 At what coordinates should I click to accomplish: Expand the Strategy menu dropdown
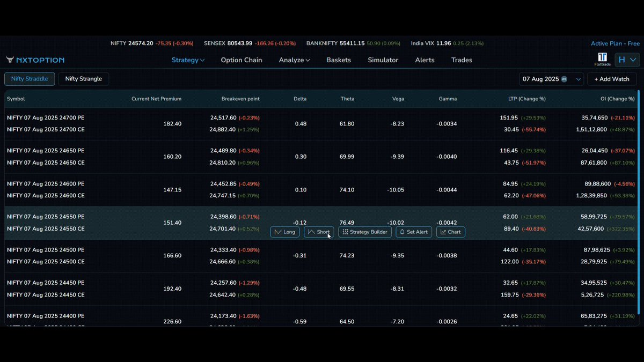pyautogui.click(x=188, y=60)
